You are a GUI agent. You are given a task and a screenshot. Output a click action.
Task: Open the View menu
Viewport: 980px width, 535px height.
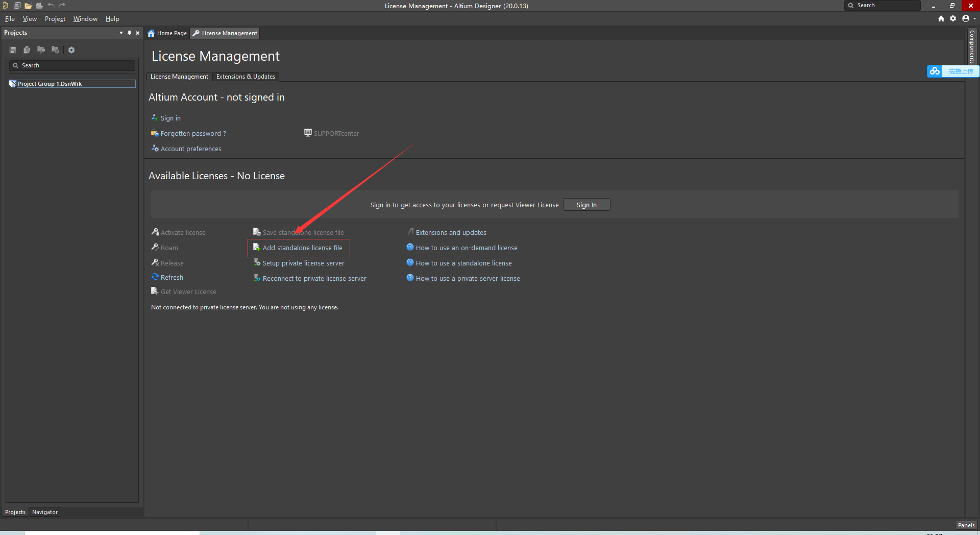point(30,19)
